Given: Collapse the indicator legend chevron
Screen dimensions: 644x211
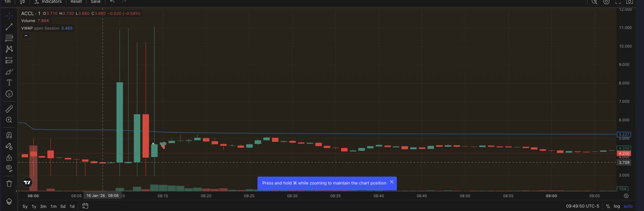Looking at the screenshot, I should click(26, 36).
